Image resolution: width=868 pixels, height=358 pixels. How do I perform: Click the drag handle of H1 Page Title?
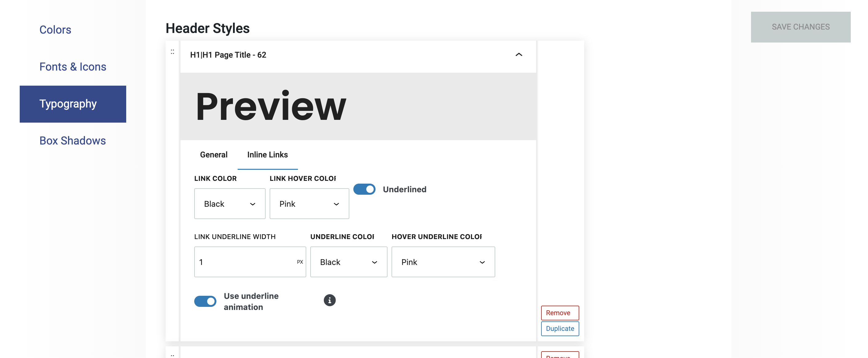tap(172, 52)
